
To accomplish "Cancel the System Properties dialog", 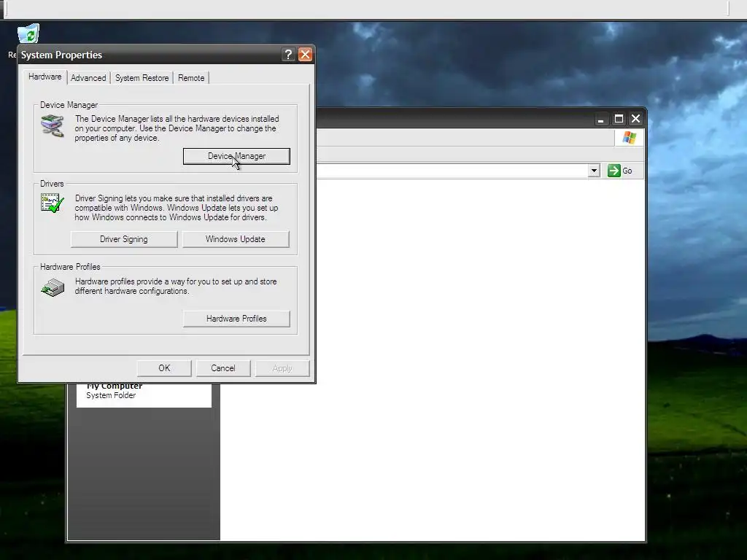I will (223, 368).
